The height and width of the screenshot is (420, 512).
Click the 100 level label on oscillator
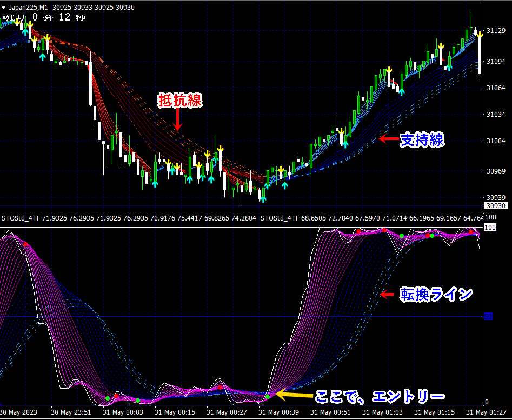(x=490, y=227)
